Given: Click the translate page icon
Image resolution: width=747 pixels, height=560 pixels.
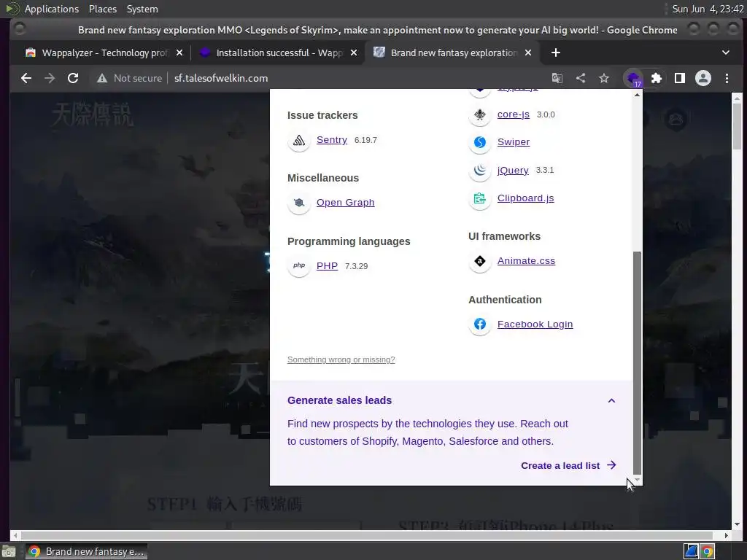Looking at the screenshot, I should click(x=557, y=78).
